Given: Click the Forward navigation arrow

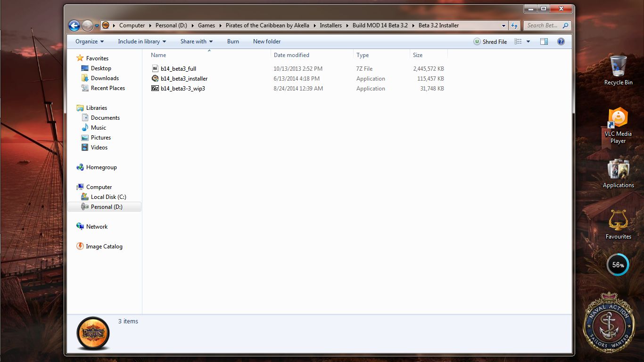Looking at the screenshot, I should pyautogui.click(x=87, y=25).
